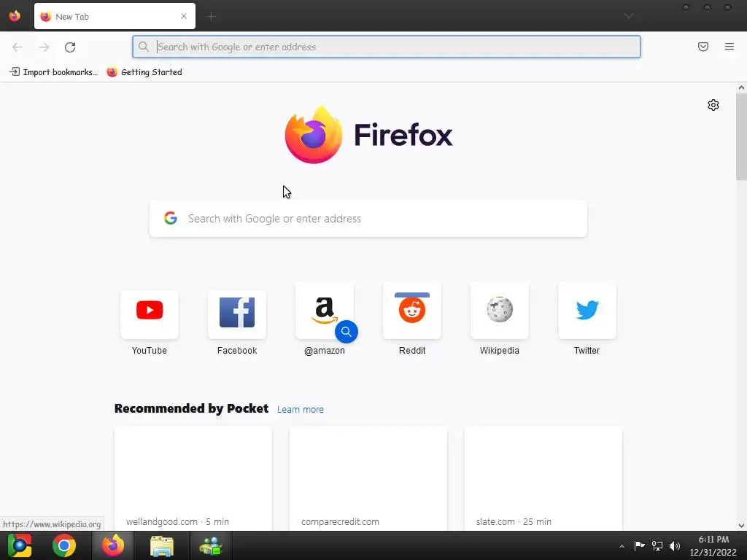Switch to Firefox on the taskbar
Image resolution: width=747 pixels, height=560 pixels.
pos(113,545)
